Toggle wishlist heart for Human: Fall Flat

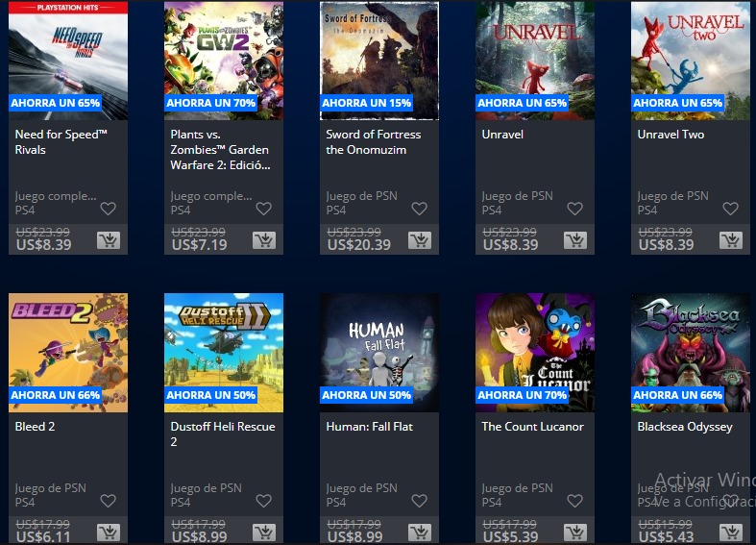[419, 501]
